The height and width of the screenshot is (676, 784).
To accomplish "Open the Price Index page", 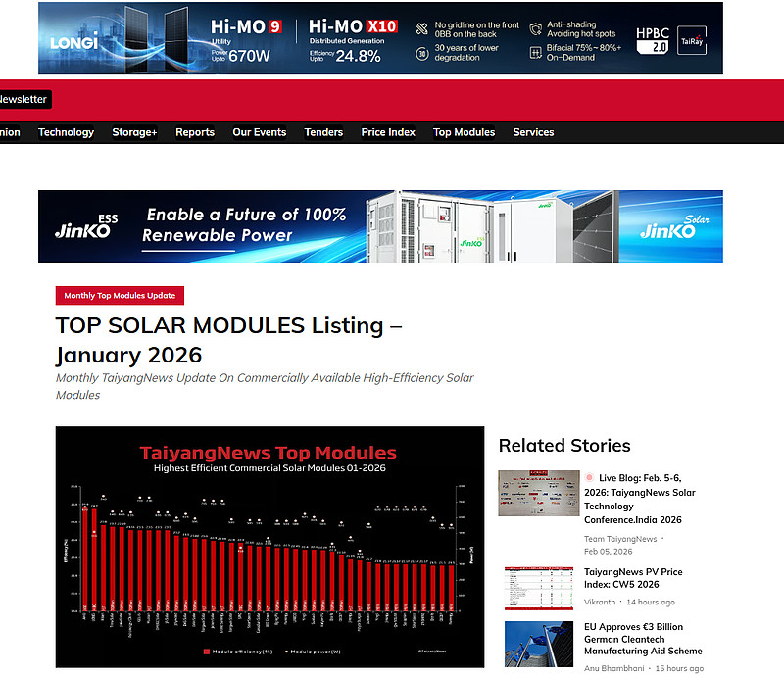I will [388, 132].
